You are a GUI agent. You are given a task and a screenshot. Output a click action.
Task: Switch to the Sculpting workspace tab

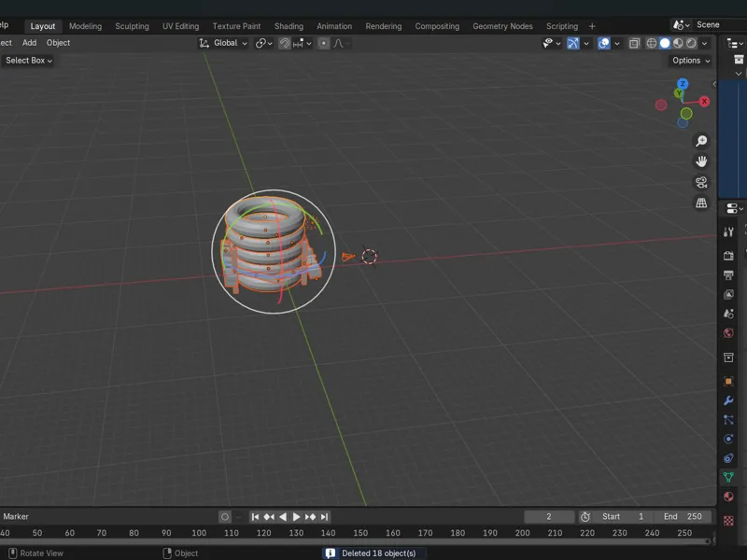coord(132,26)
